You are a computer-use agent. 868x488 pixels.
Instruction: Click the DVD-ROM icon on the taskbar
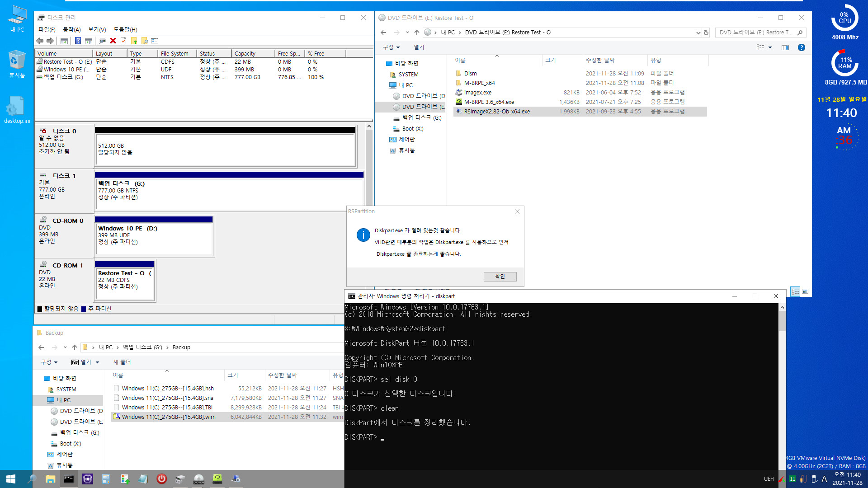point(199,479)
